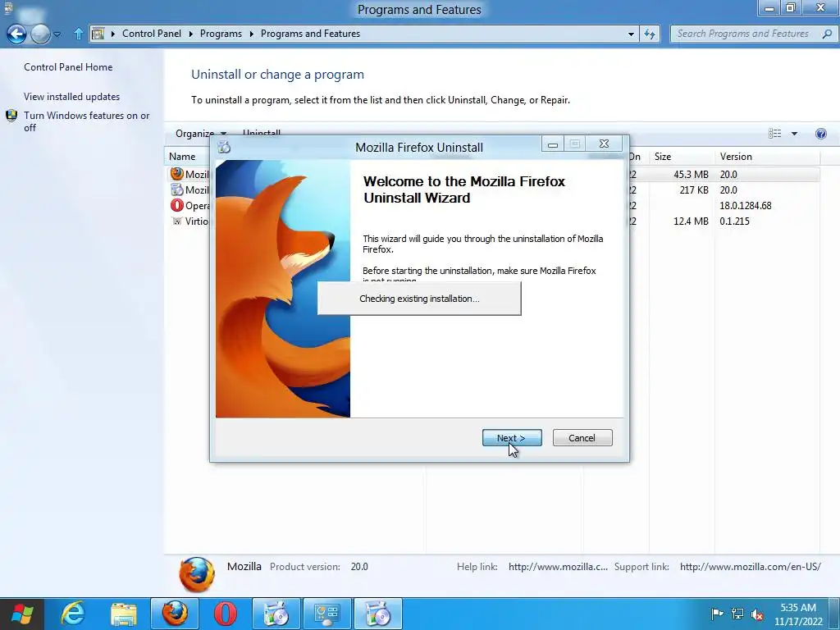Open the Organize menu
Screen dimensions: 840x630
[201, 133]
